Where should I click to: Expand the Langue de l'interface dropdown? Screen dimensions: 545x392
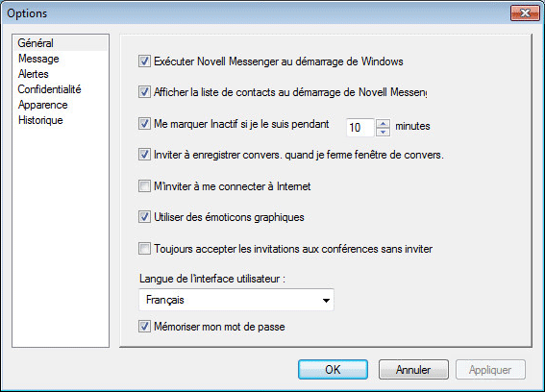coord(236,300)
